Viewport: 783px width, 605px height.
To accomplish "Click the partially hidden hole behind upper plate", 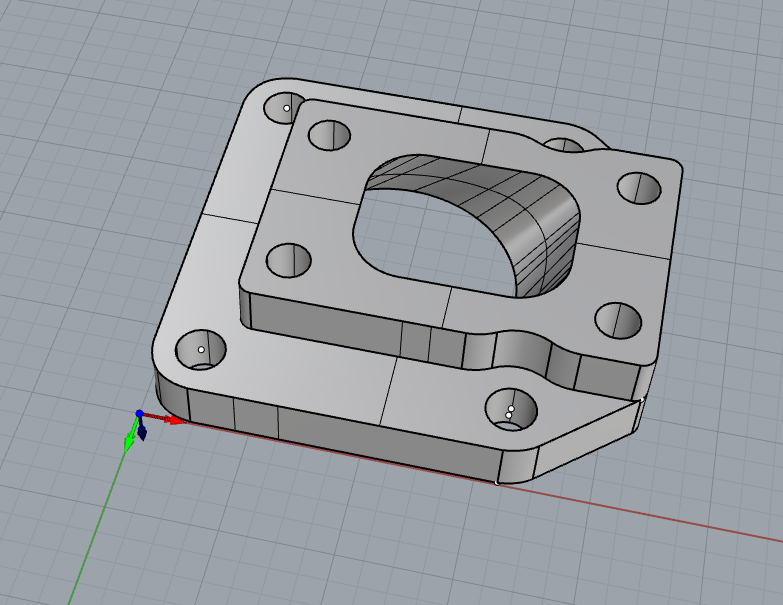I will [566, 148].
